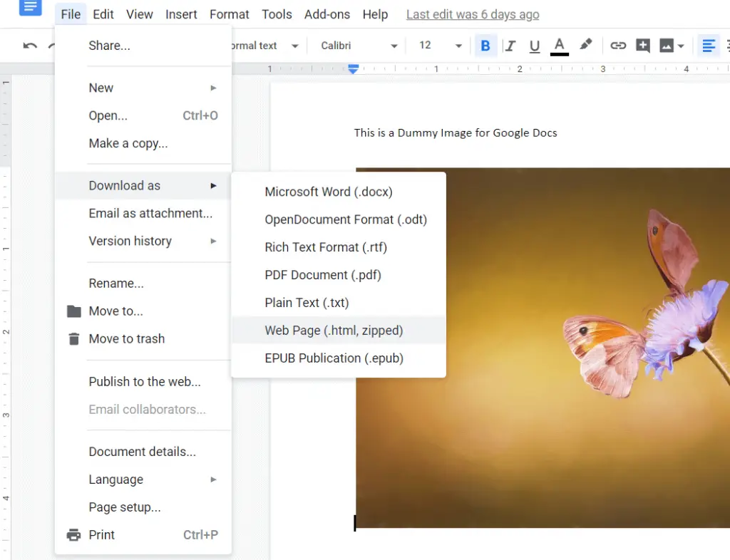
Task: Open the Format menu
Action: coord(229,14)
